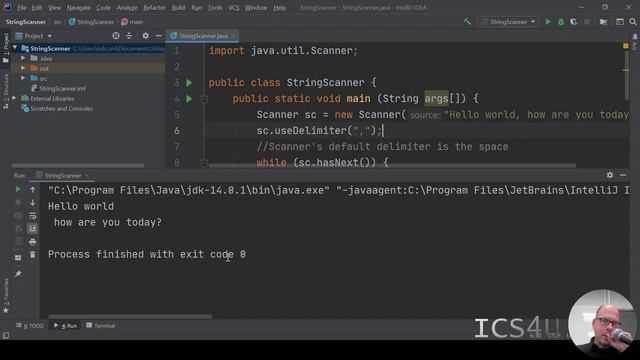Open Search Everywhere magnifier icon
This screenshot has height=360, width=640.
point(633,22)
